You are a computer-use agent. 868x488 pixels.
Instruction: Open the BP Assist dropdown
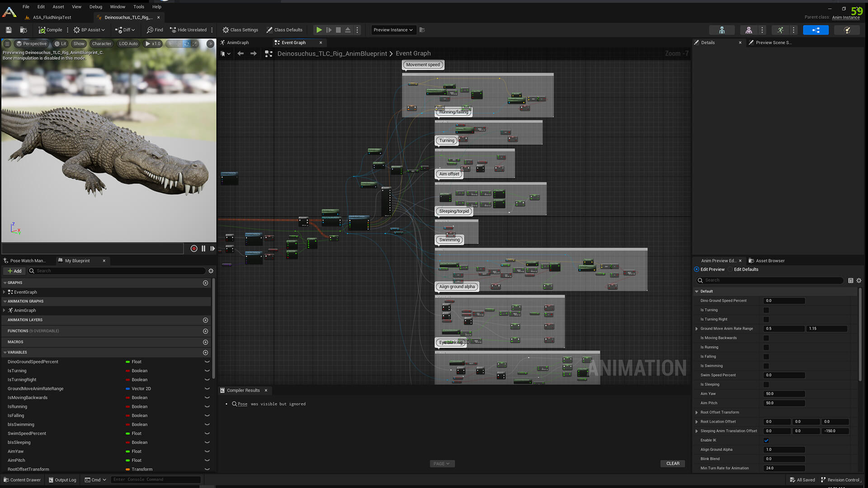click(90, 30)
